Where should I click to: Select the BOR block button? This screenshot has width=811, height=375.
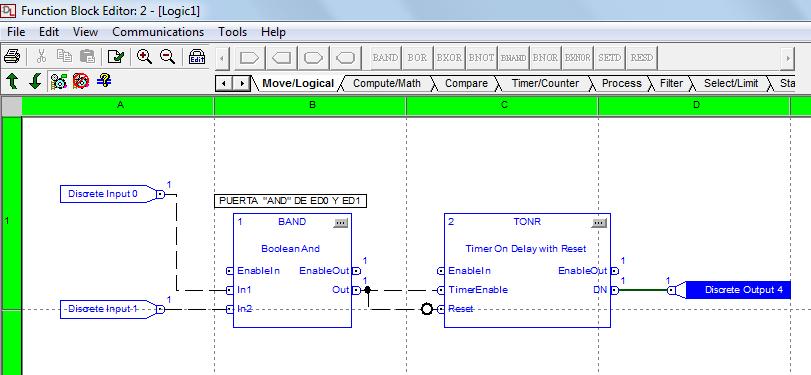(x=417, y=58)
